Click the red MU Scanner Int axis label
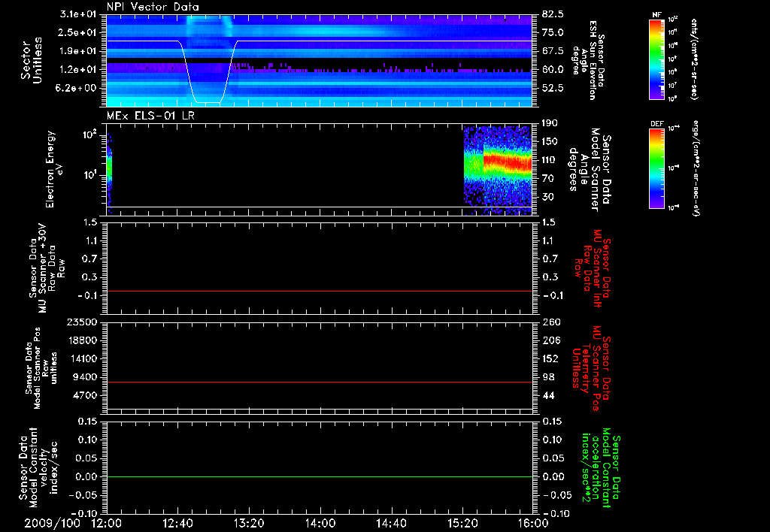The width and height of the screenshot is (770, 532). [x=594, y=268]
